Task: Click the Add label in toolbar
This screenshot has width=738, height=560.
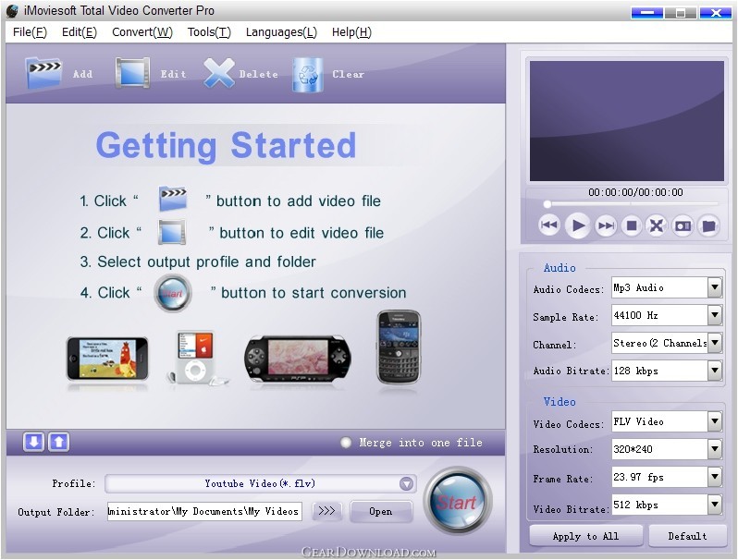Action: click(x=83, y=74)
